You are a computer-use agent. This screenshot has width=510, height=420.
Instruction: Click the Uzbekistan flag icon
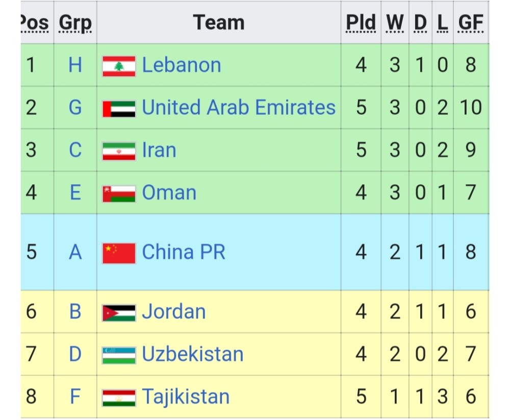[x=119, y=355]
